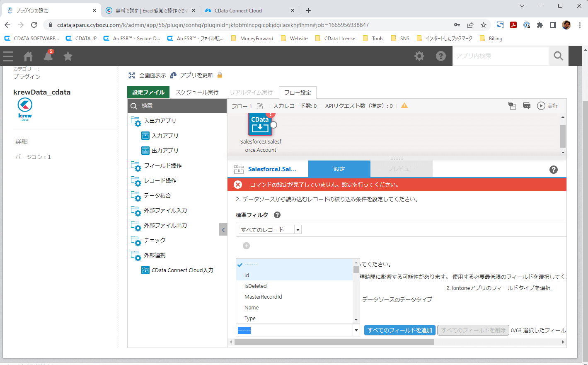
Task: Click the flow layout icon beside comments
Action: point(512,106)
